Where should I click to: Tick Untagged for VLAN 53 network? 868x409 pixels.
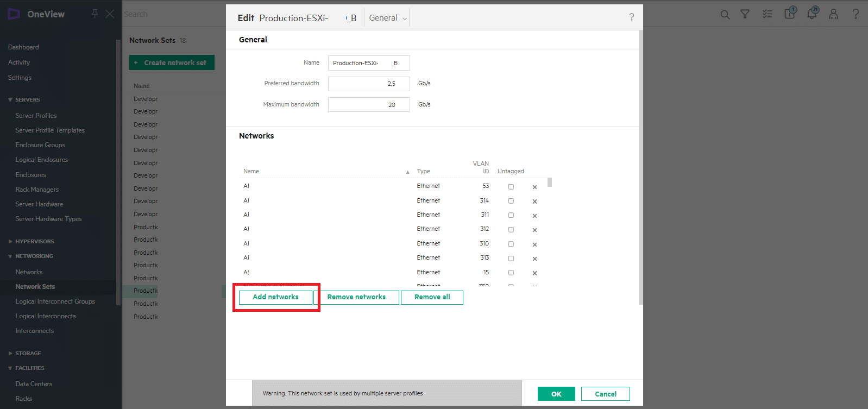click(511, 187)
